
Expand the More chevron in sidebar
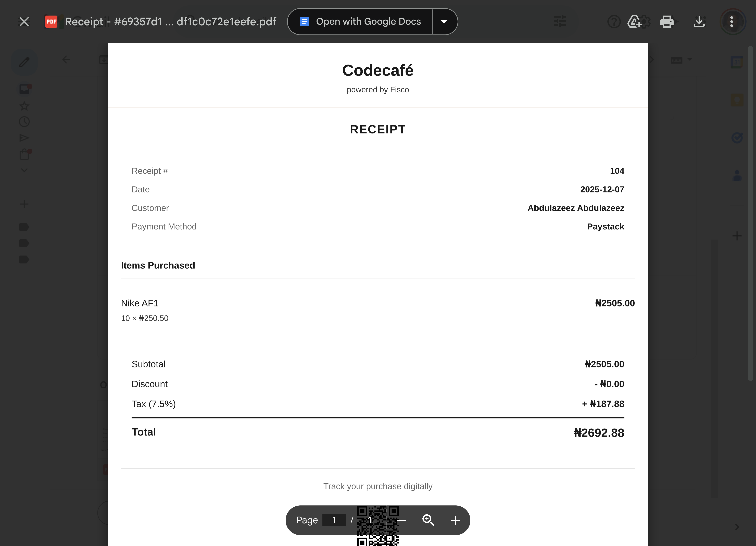coord(24,170)
